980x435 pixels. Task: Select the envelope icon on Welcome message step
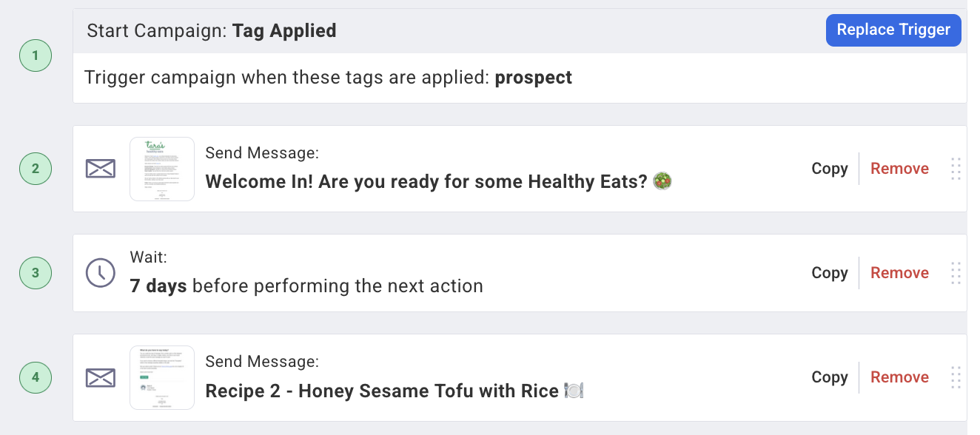(x=101, y=169)
